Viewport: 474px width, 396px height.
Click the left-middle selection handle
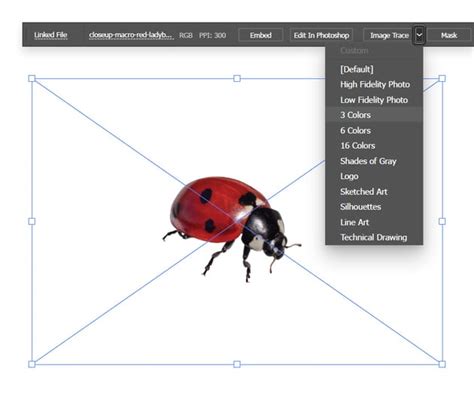pyautogui.click(x=32, y=221)
